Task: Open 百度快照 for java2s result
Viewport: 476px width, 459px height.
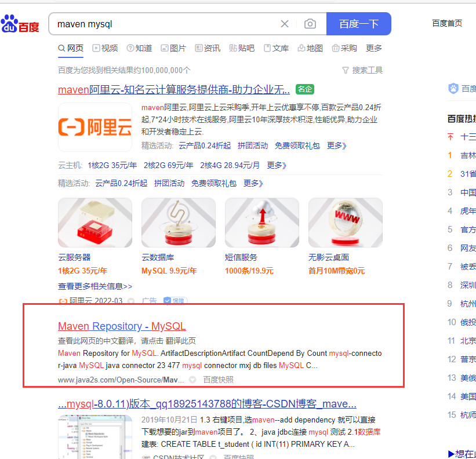Action: [x=218, y=380]
